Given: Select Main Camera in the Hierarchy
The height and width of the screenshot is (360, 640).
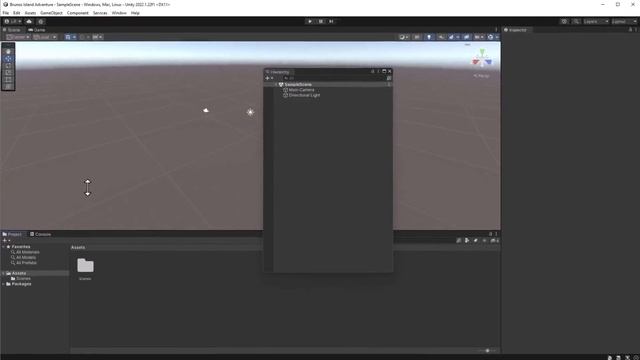Looking at the screenshot, I should 301,90.
